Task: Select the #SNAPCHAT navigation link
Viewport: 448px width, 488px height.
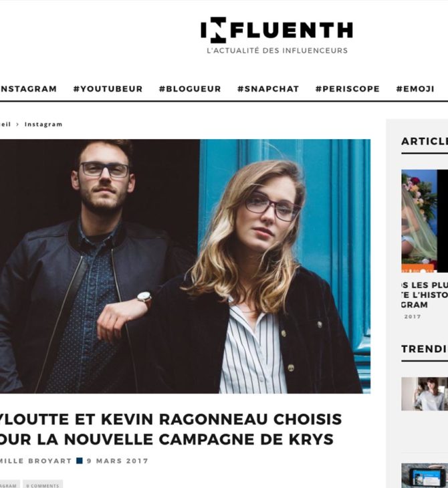Action: point(268,89)
